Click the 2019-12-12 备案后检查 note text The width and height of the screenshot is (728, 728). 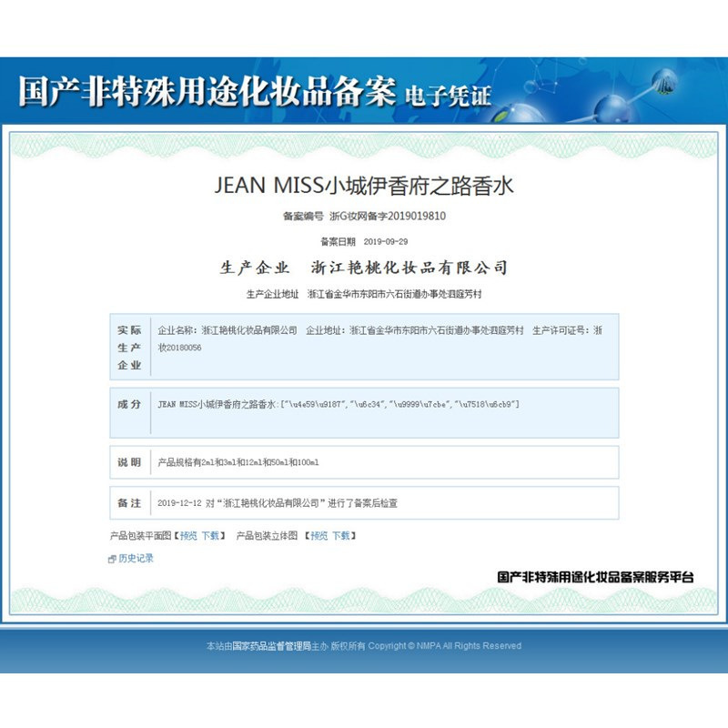[x=278, y=503]
